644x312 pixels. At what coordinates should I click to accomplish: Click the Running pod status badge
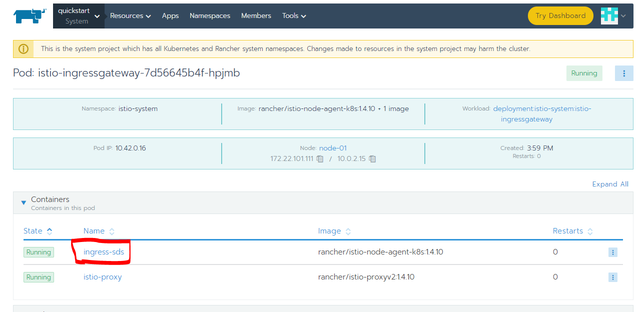point(584,73)
